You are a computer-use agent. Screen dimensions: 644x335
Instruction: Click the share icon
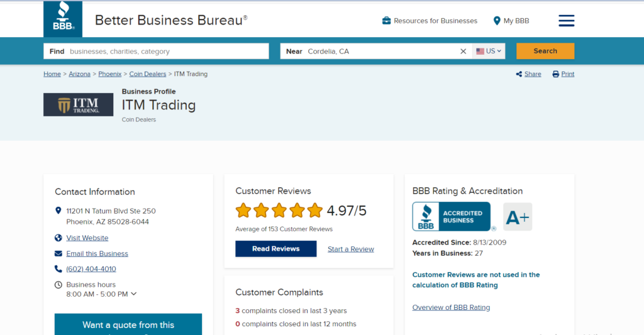[519, 74]
